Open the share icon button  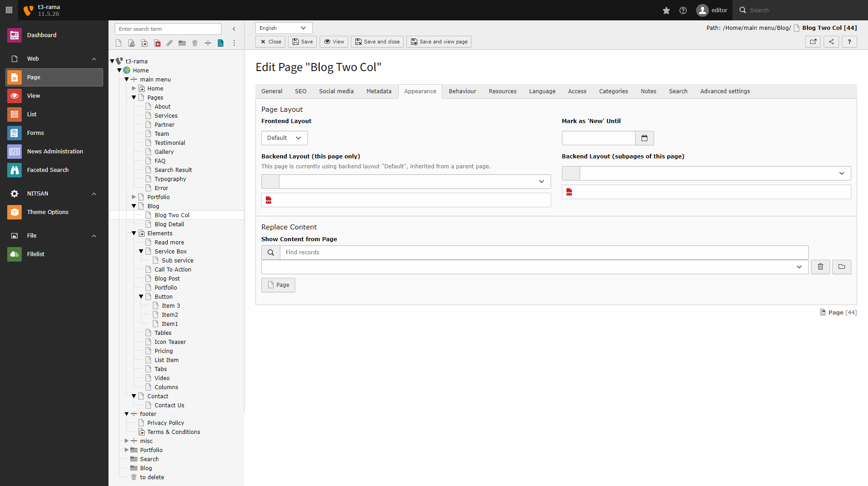click(831, 42)
